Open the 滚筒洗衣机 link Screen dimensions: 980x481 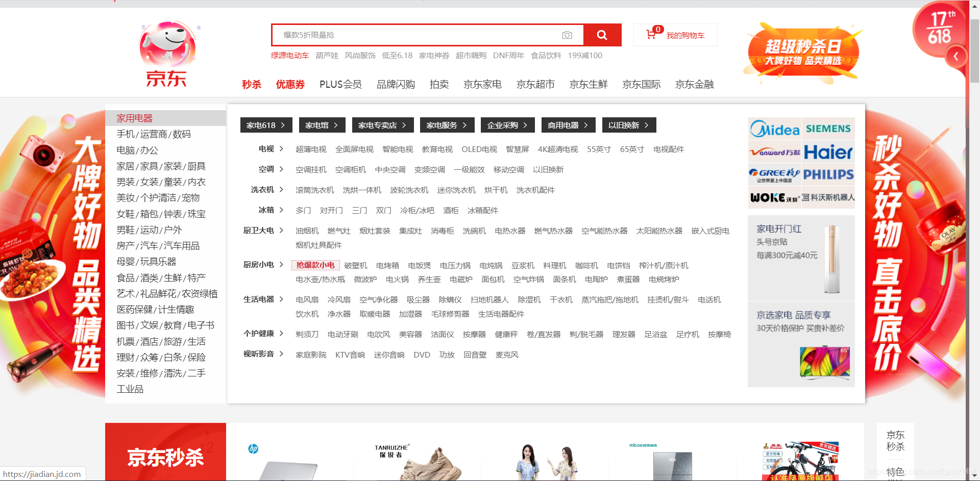(314, 190)
